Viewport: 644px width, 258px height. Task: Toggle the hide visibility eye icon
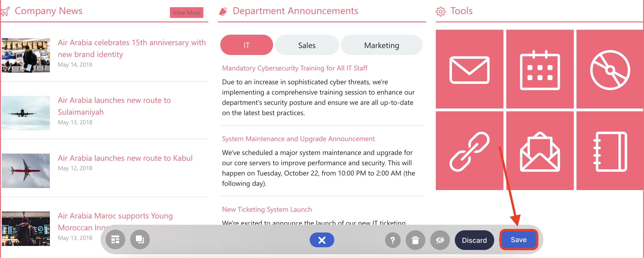(x=440, y=240)
